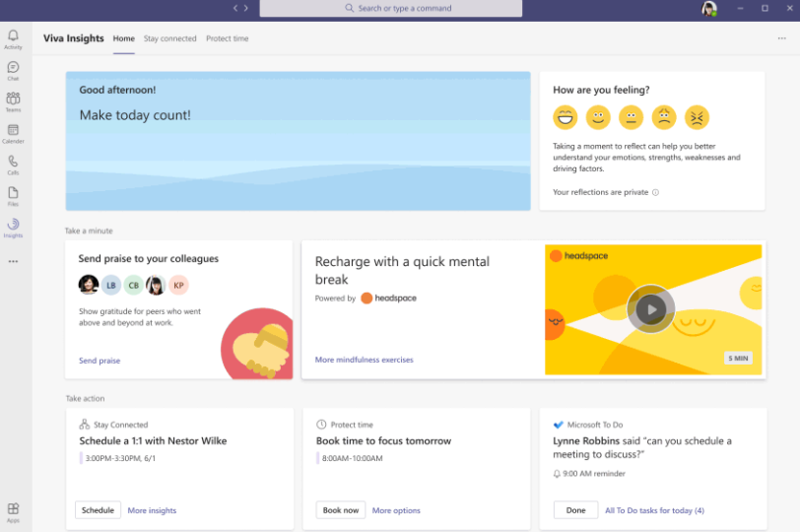Select the first colleague photo avatar
Viewport: 800px width, 532px height.
[89, 285]
